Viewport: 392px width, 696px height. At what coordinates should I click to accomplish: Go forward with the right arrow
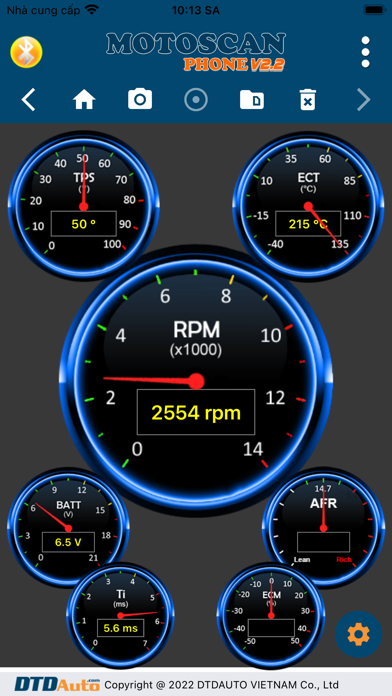coord(364,99)
